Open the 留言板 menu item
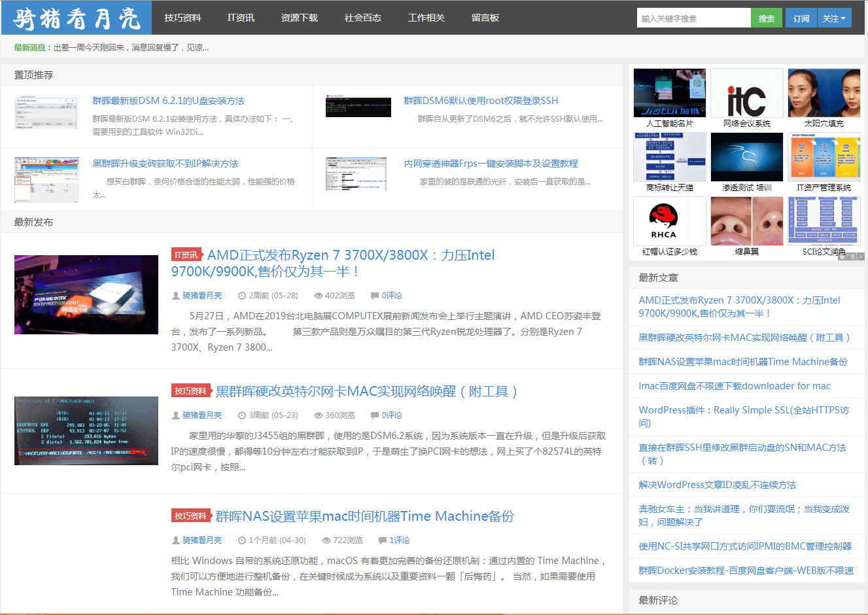The width and height of the screenshot is (868, 615). point(485,18)
